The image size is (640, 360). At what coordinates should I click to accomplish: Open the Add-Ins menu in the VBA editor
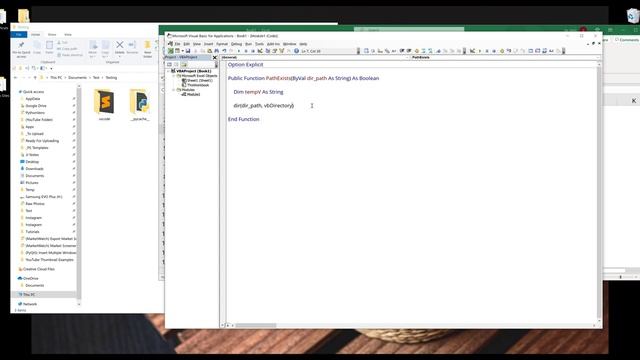(x=273, y=44)
